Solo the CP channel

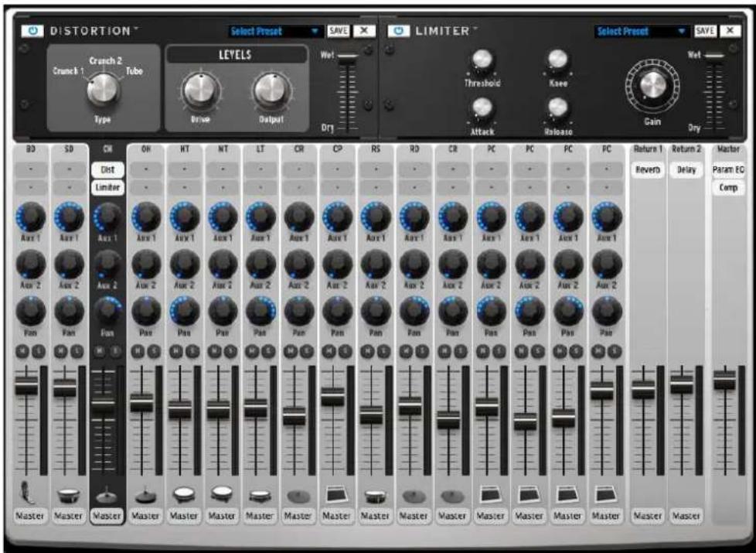click(x=346, y=352)
